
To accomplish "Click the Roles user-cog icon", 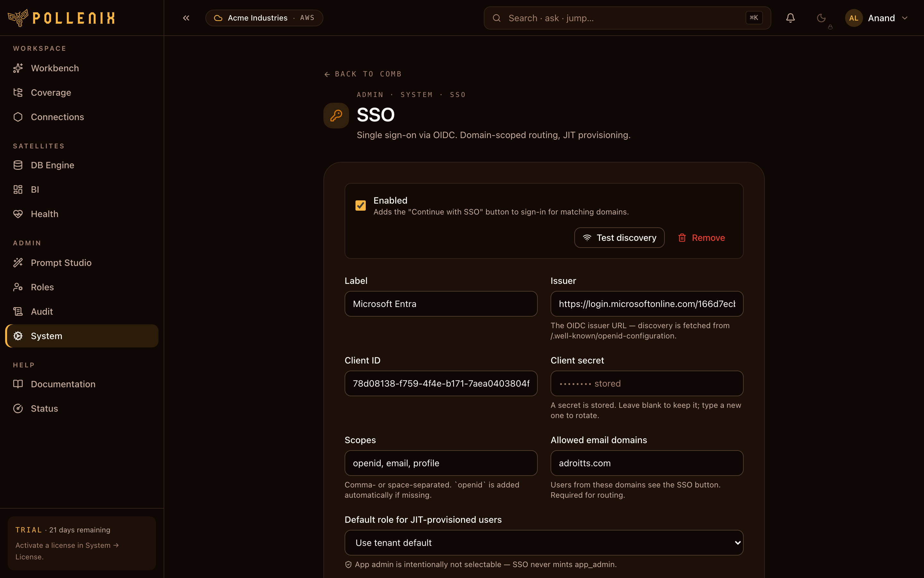I will click(18, 287).
